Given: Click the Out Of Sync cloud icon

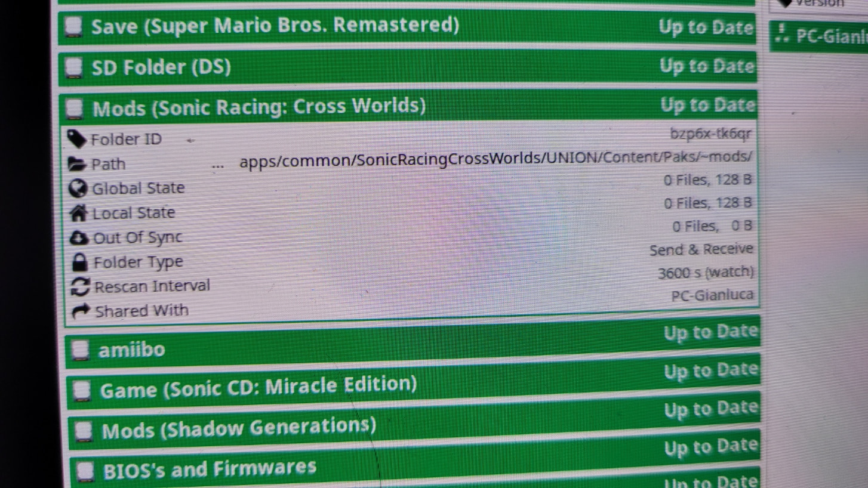Looking at the screenshot, I should click(x=79, y=238).
